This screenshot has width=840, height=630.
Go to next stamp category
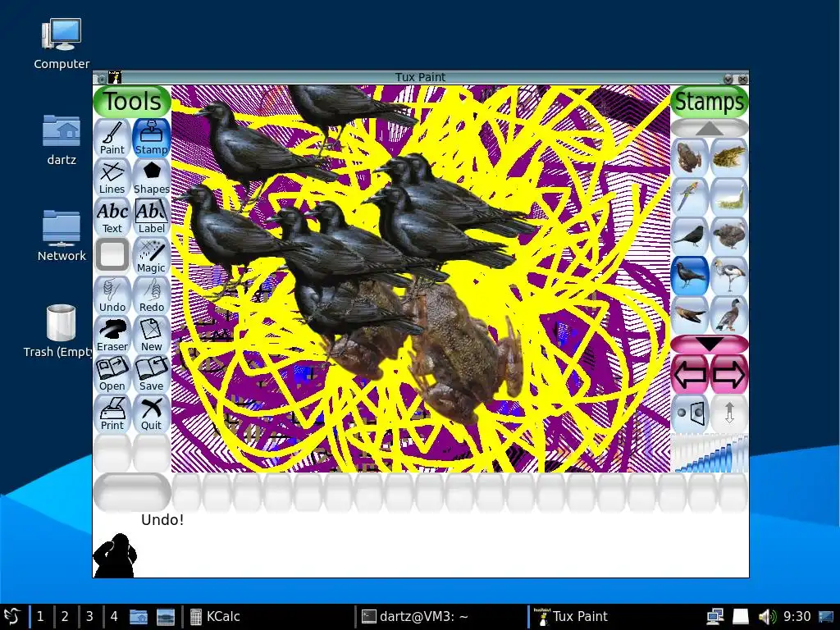[x=729, y=374]
